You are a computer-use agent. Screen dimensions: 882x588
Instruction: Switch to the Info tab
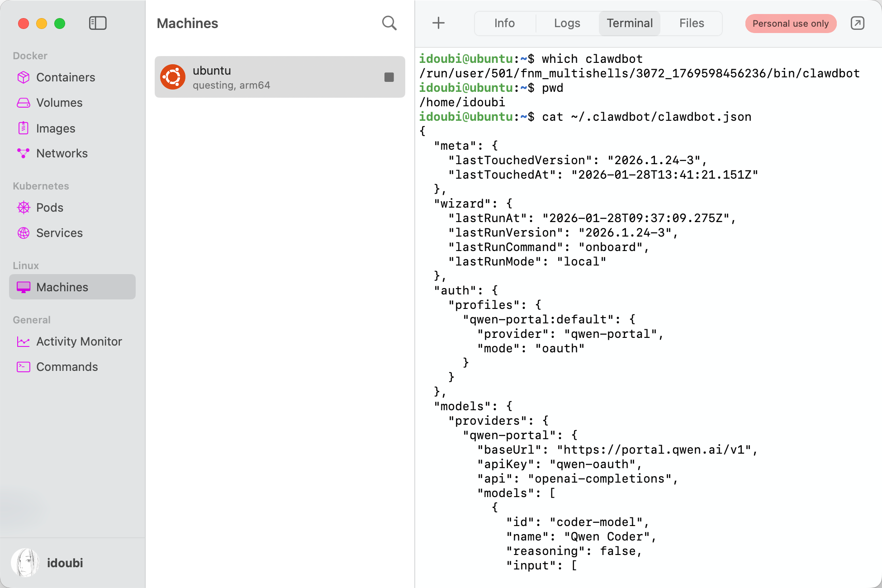pyautogui.click(x=504, y=23)
